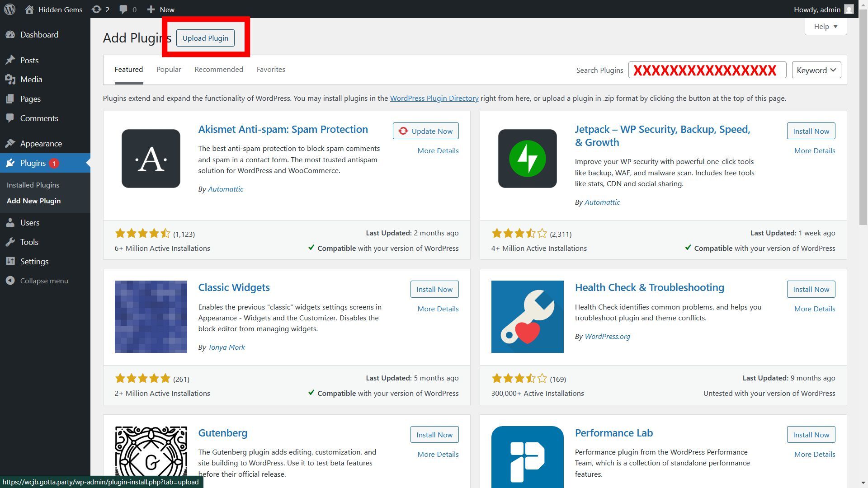Click Update Now for Akismet
The width and height of the screenshot is (868, 488).
point(425,131)
